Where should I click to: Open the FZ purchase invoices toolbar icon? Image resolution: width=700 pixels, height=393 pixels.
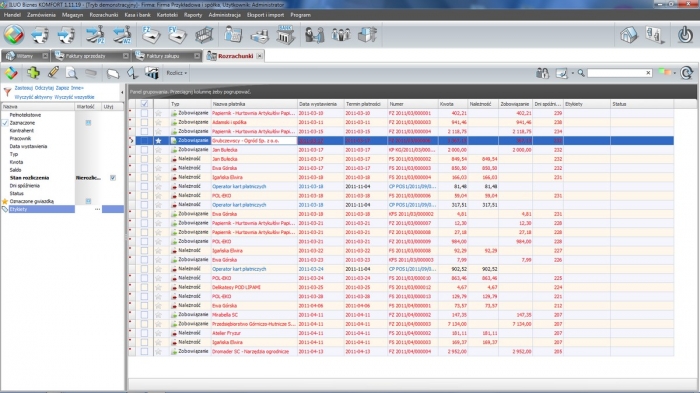coord(151,35)
